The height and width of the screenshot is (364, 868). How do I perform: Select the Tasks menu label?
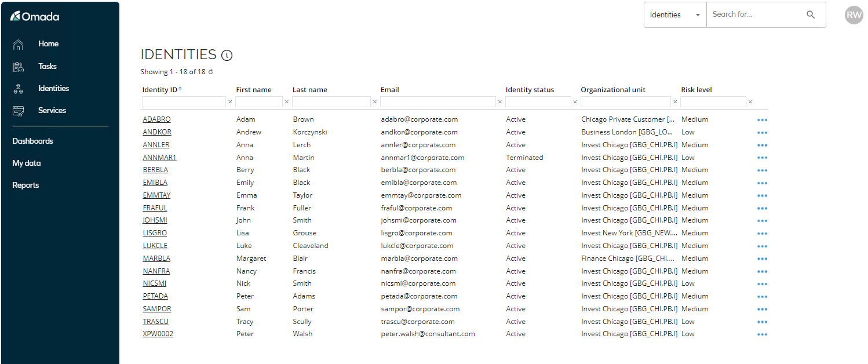point(48,67)
